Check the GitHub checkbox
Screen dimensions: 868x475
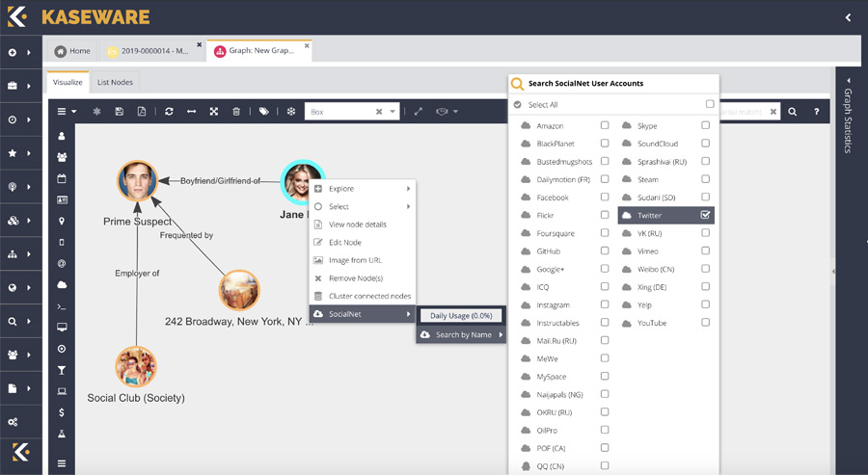tap(605, 251)
